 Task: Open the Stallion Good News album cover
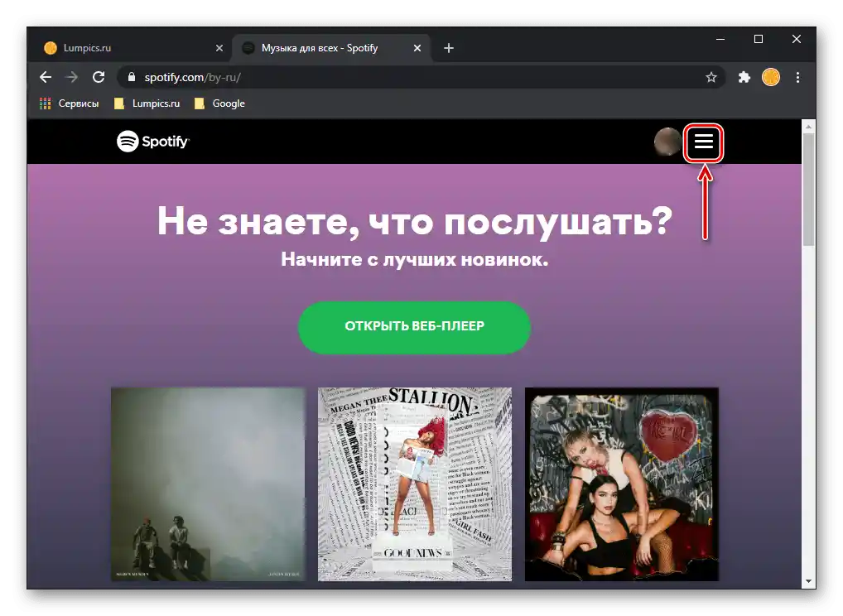pyautogui.click(x=414, y=484)
